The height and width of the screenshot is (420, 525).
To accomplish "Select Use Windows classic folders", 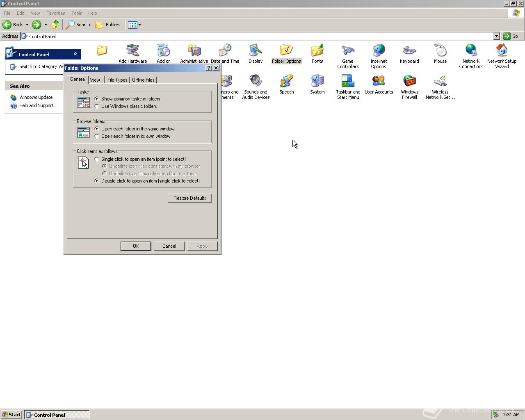I will (126, 106).
